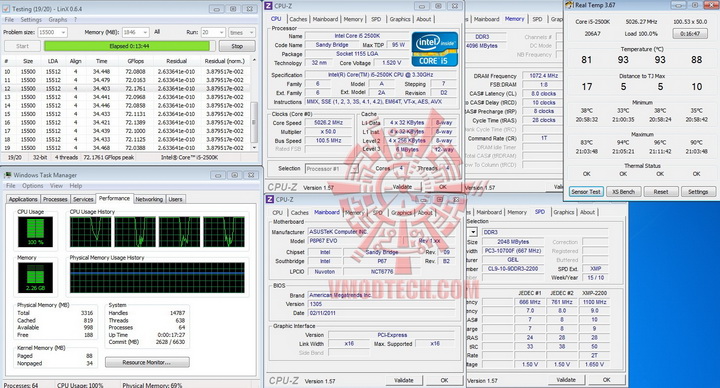Open the LinX Graphs menu

tap(58, 20)
